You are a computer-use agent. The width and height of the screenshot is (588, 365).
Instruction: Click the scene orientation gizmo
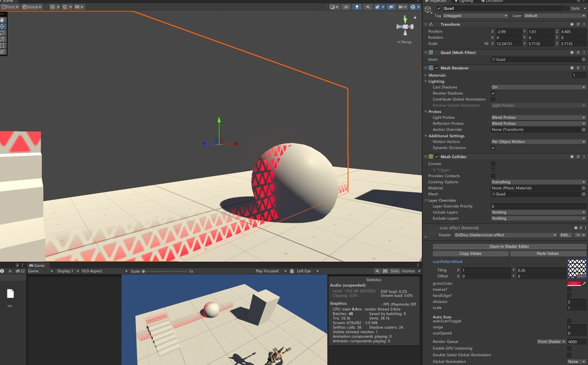405,26
